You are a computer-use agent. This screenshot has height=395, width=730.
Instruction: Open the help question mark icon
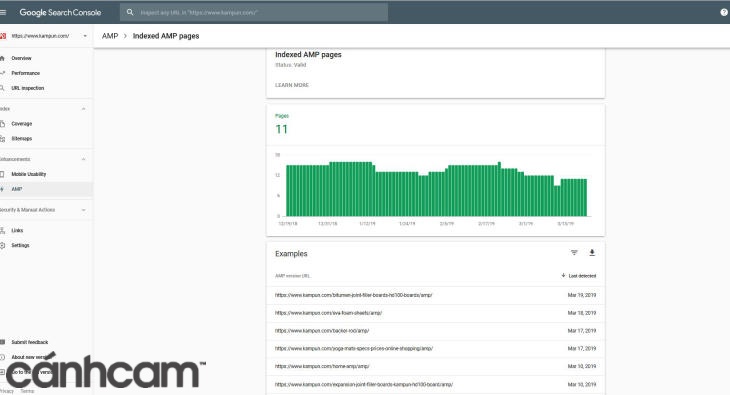pos(724,13)
